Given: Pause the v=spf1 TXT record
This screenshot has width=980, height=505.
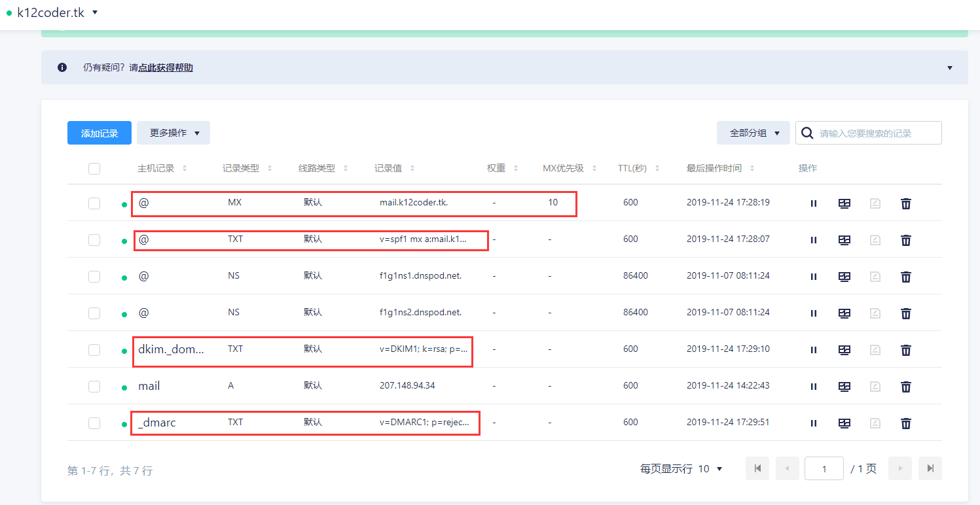Looking at the screenshot, I should pyautogui.click(x=814, y=240).
